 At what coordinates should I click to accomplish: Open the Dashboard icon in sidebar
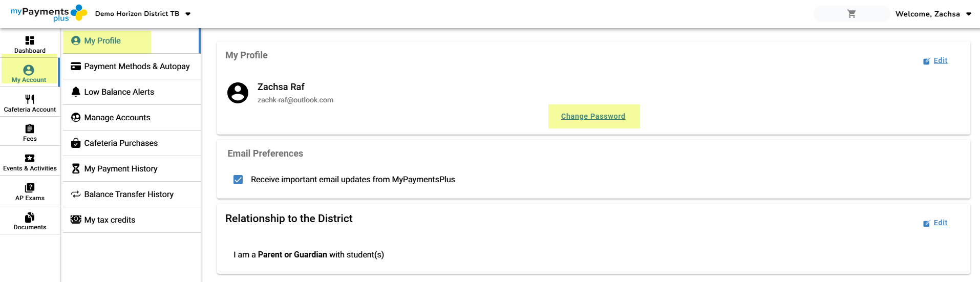pos(30,40)
